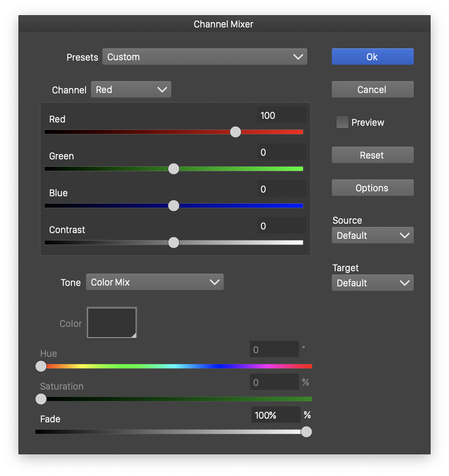The width and height of the screenshot is (449, 476).
Task: Focus the Green value input field
Action: (x=281, y=152)
